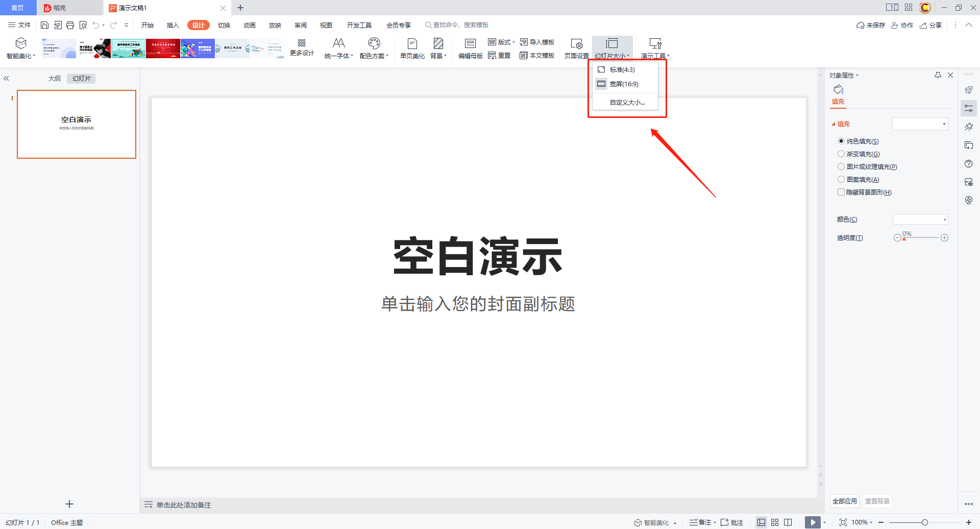Click 本文模板 document template
This screenshot has height=529, width=980.
[x=537, y=55]
